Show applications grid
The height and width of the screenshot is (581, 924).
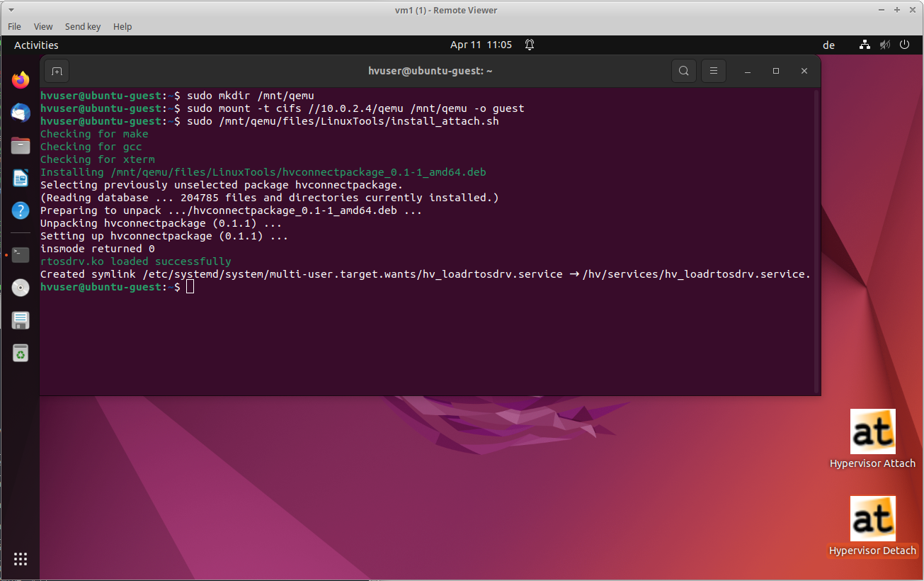pyautogui.click(x=21, y=559)
